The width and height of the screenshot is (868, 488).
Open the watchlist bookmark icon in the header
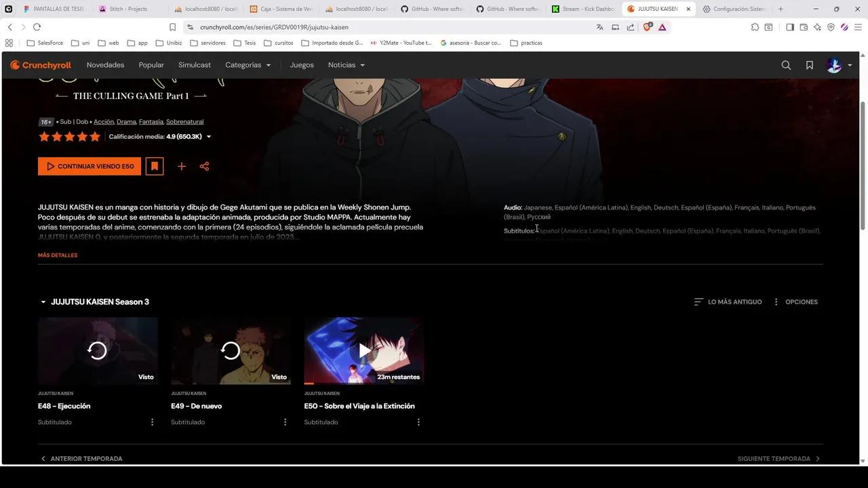click(809, 64)
